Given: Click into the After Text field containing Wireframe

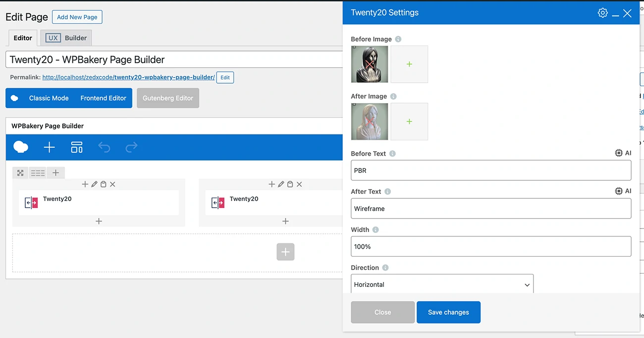Looking at the screenshot, I should click(490, 209).
